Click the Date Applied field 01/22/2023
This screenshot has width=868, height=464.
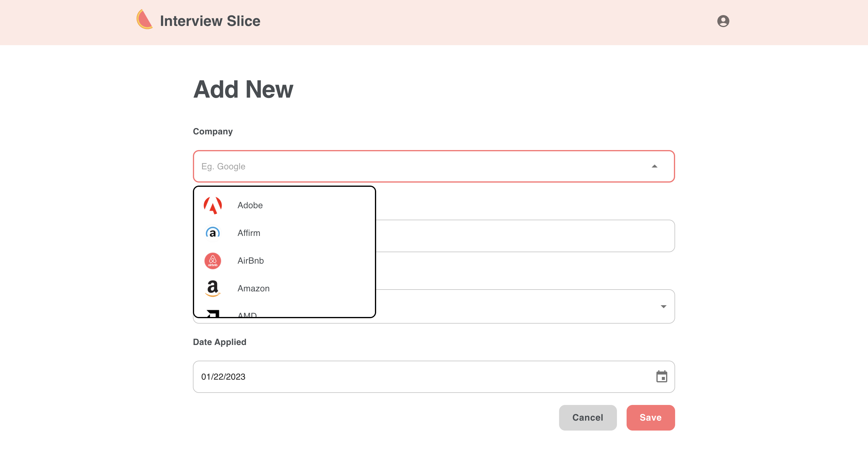point(434,376)
